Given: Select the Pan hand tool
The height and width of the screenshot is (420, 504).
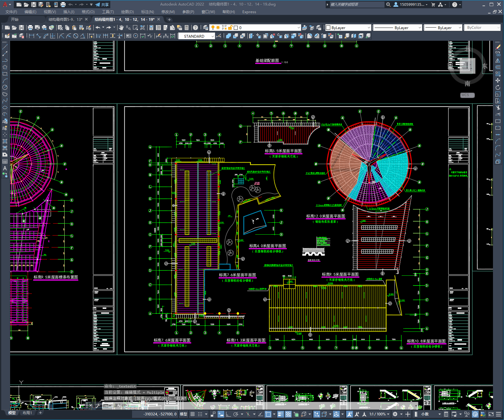Looking at the screenshot, I should tap(121, 28).
